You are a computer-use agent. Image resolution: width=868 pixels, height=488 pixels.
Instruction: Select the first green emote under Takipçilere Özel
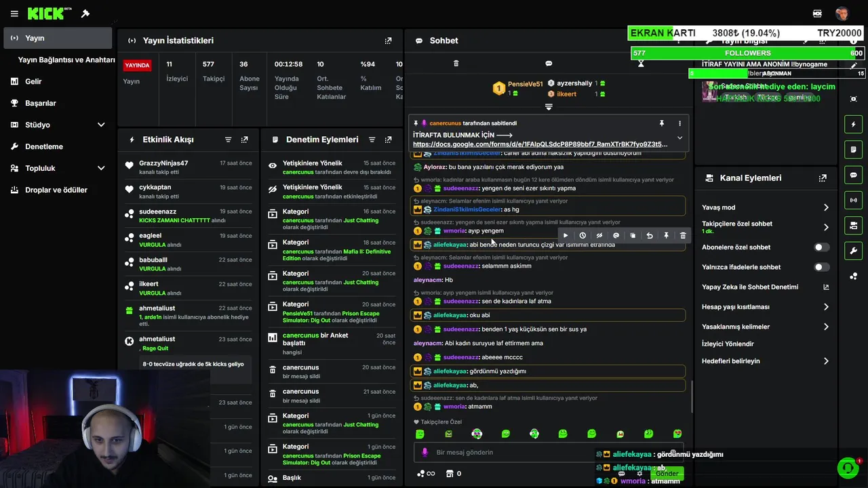point(420,434)
